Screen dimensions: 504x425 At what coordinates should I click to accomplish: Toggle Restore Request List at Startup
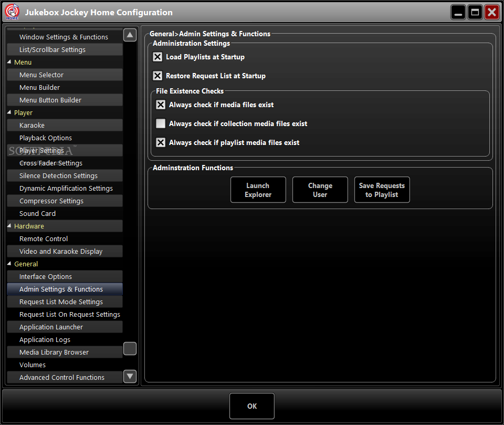pos(157,76)
